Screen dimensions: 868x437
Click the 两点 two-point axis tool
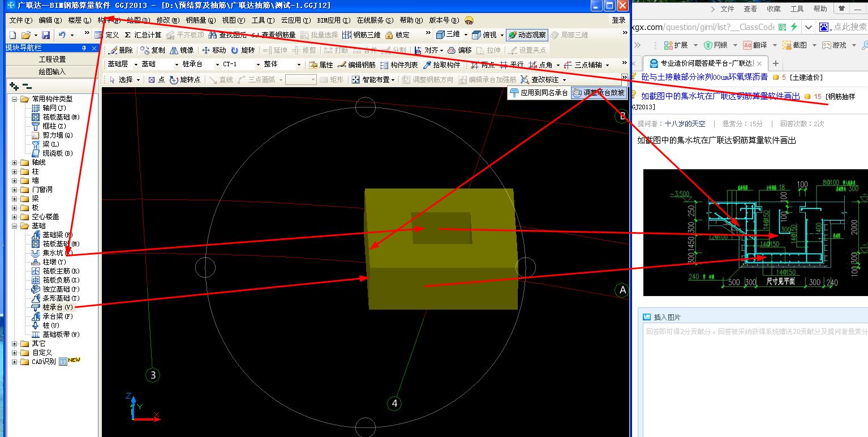coord(483,65)
